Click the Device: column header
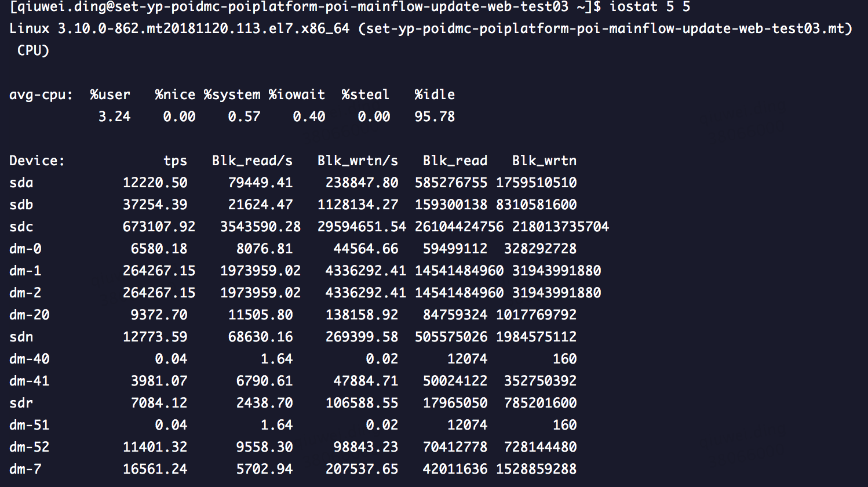Viewport: 868px width, 487px height. pos(37,161)
